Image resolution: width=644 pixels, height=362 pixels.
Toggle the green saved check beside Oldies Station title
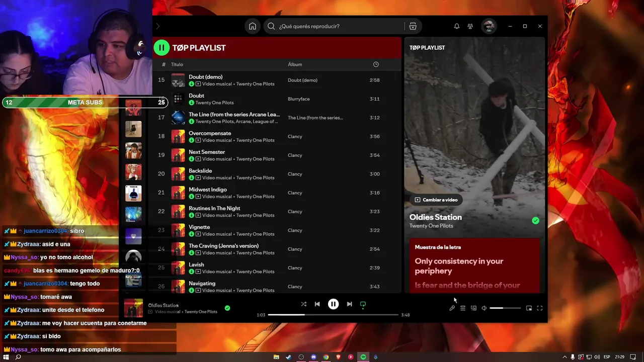[x=535, y=221]
